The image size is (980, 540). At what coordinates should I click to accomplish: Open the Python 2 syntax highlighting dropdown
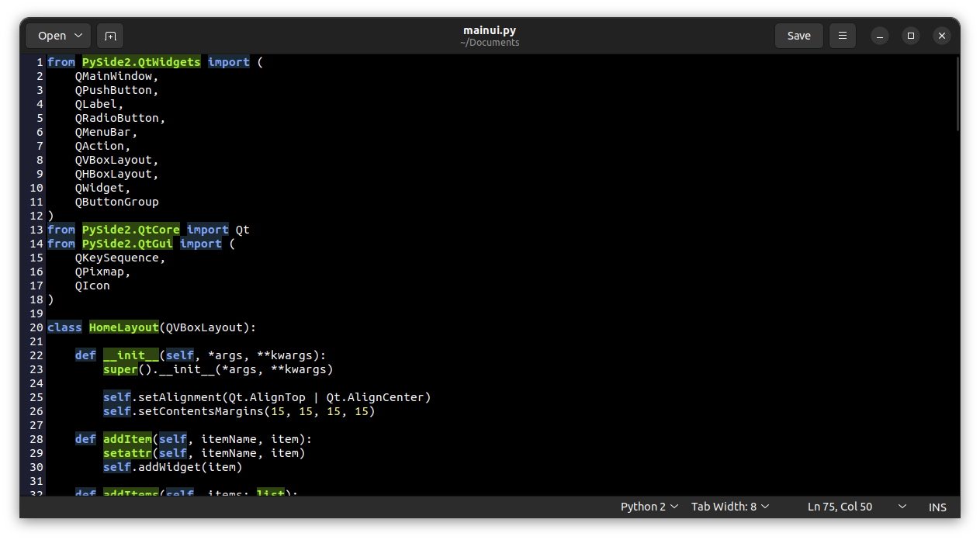649,506
